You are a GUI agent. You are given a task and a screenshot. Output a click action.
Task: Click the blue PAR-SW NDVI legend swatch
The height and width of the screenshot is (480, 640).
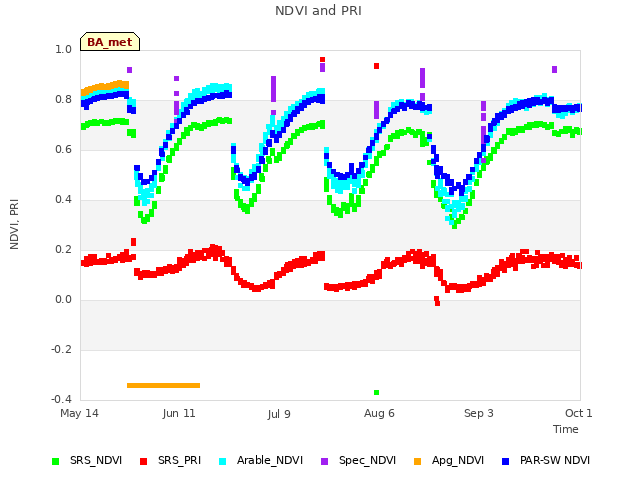tap(505, 462)
